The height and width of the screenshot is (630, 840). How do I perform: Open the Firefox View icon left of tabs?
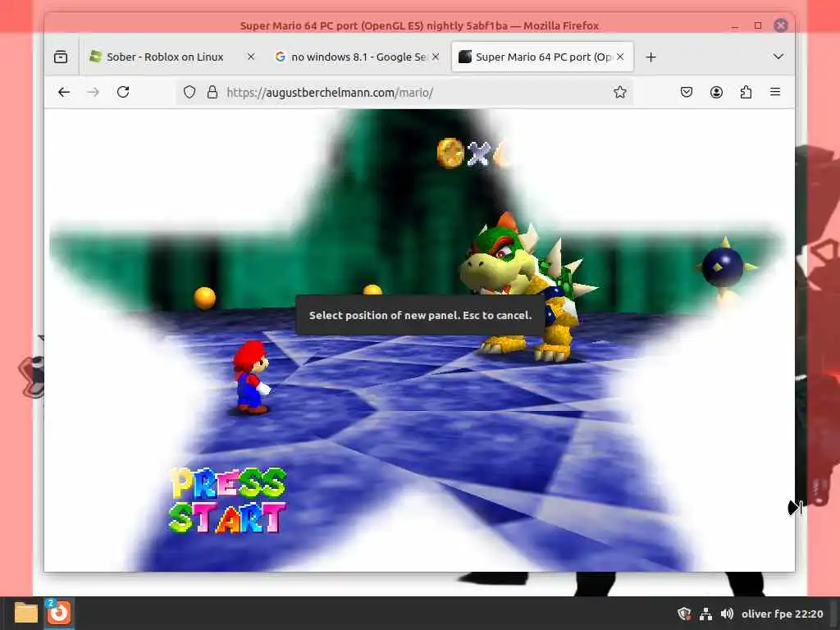[61, 57]
